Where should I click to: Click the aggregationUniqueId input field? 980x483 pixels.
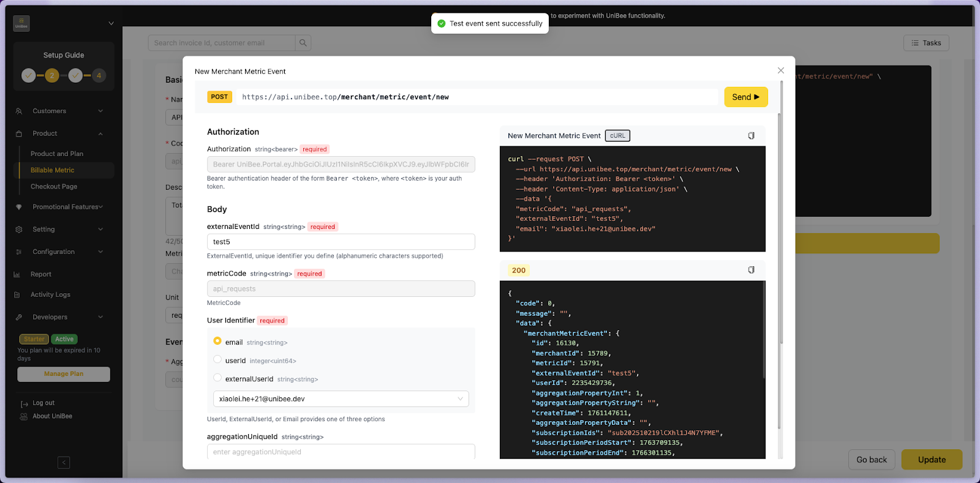click(x=341, y=452)
